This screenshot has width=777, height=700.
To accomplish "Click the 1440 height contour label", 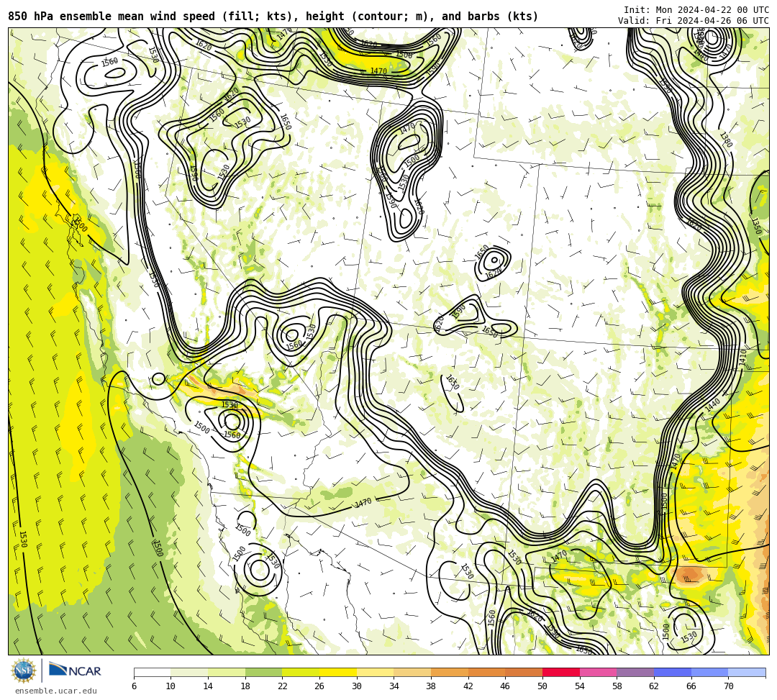I will tap(712, 405).
